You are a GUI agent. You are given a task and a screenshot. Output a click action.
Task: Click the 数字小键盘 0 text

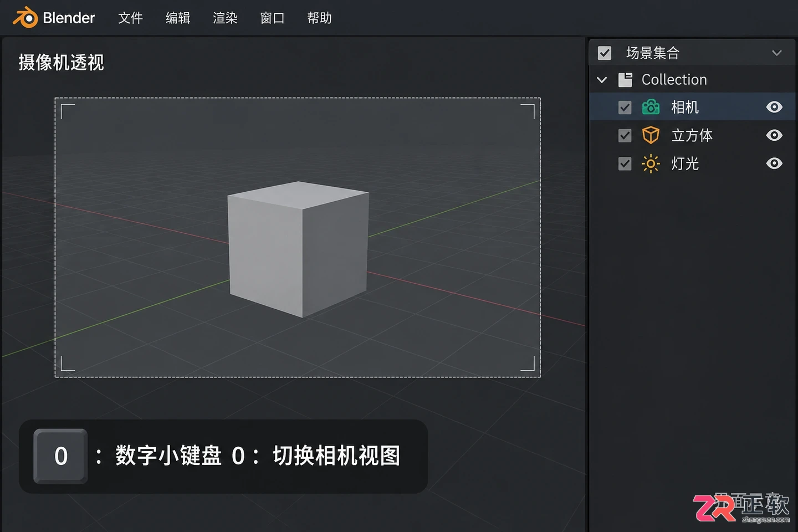click(180, 456)
